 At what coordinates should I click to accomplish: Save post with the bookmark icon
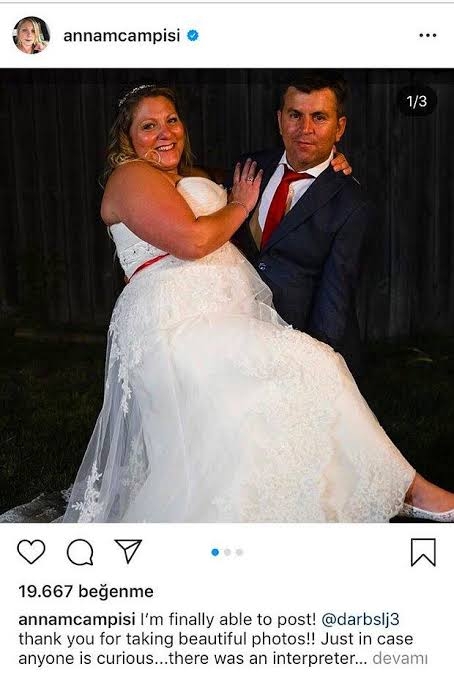tap(423, 552)
